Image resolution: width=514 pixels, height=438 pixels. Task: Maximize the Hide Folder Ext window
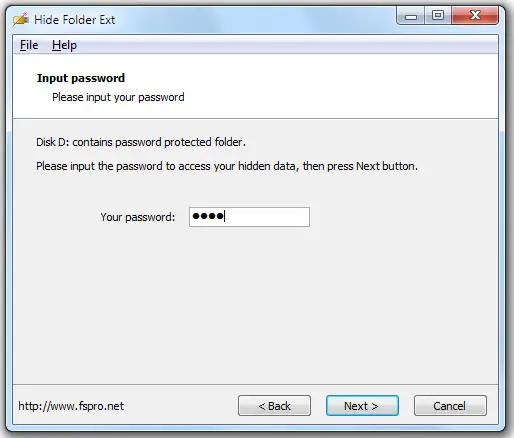tap(438, 16)
